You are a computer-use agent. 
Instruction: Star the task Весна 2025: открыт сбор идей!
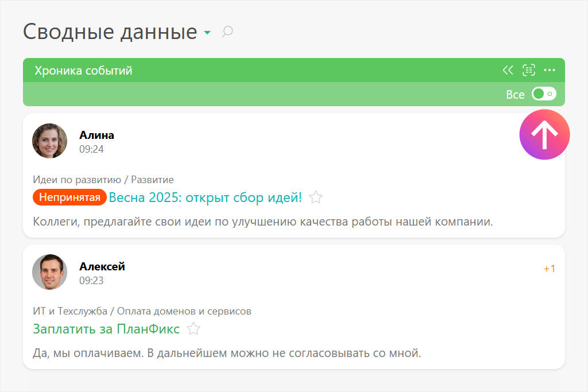(x=316, y=198)
